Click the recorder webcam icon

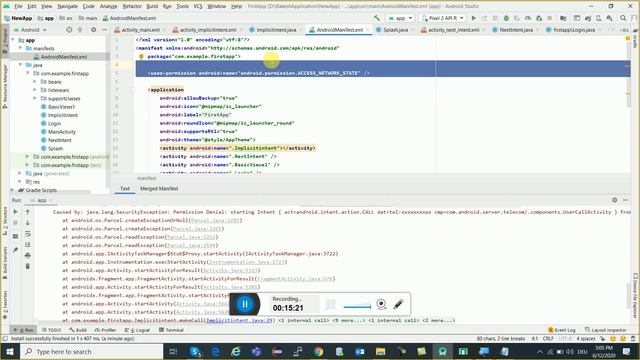click(x=381, y=304)
